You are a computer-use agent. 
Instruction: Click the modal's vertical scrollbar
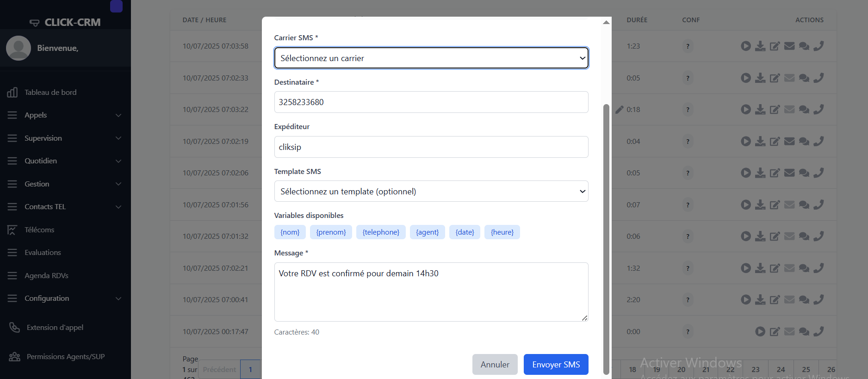[x=606, y=231]
